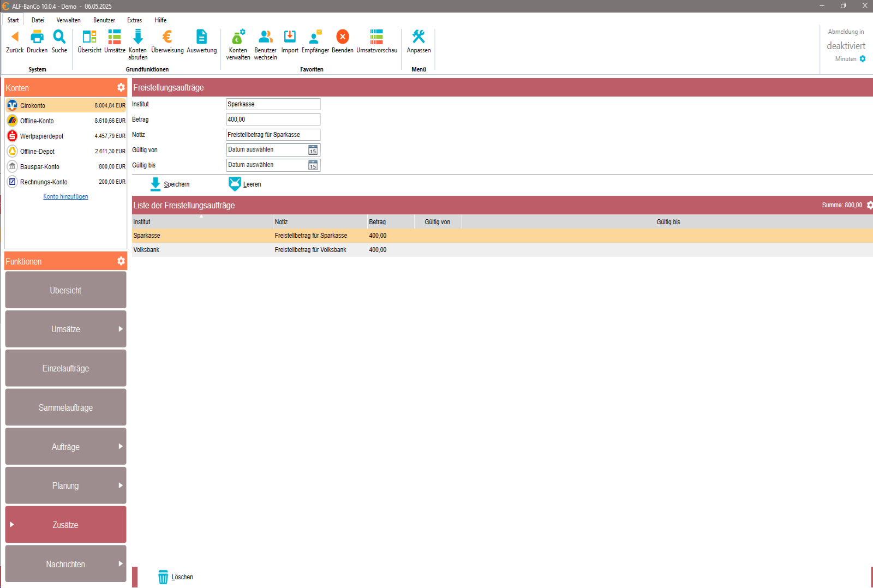Open calendar picker for Gültig bis
Image resolution: width=873 pixels, height=588 pixels.
coord(313,165)
